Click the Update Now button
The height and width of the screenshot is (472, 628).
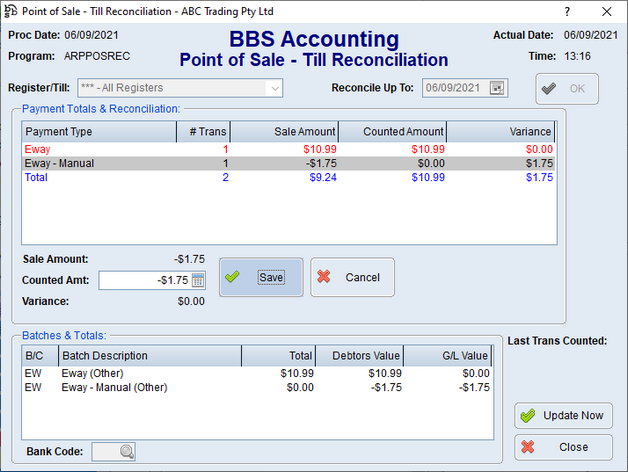click(x=564, y=415)
